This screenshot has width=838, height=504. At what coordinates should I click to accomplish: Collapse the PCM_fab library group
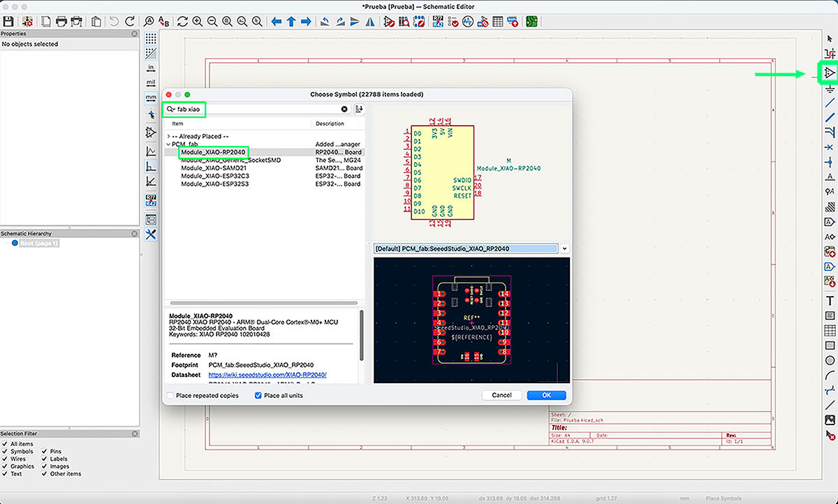pos(168,144)
